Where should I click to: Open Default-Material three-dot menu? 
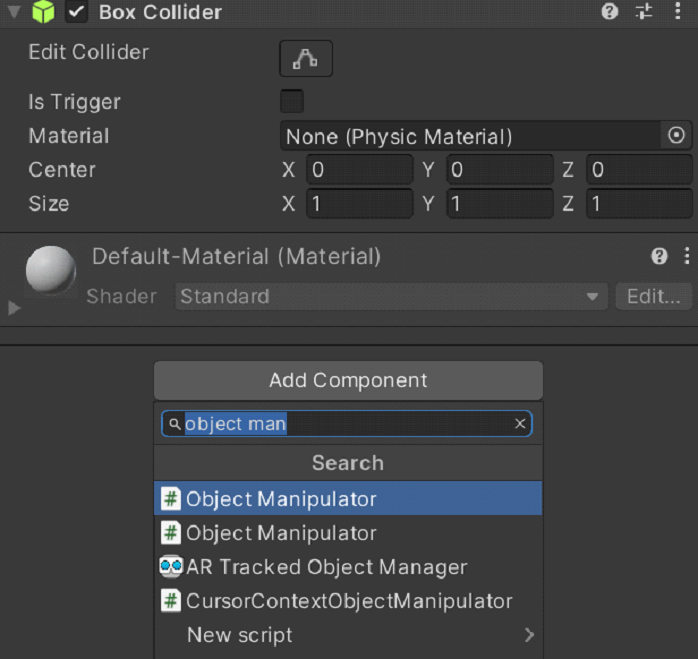coord(686,257)
